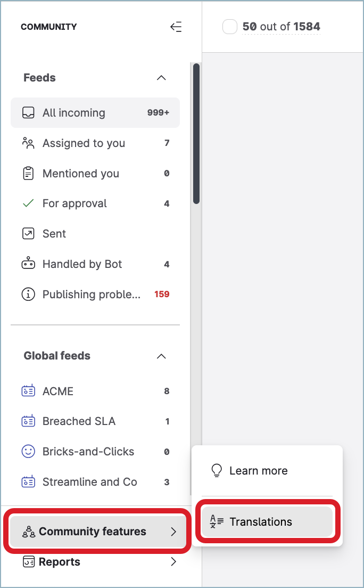Screen dimensions: 364x588
Task: Click the sidebar vertical scrollbar thumb
Action: pyautogui.click(x=196, y=133)
